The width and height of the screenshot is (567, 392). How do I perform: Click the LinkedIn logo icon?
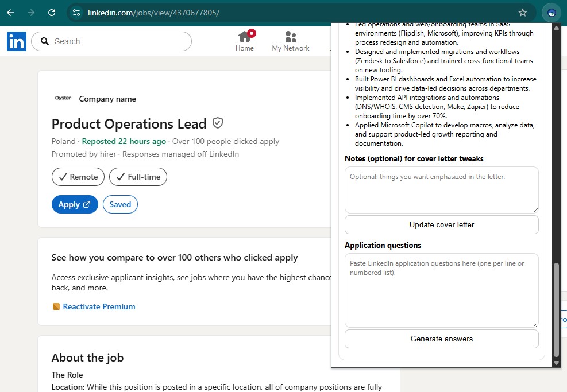click(x=17, y=41)
